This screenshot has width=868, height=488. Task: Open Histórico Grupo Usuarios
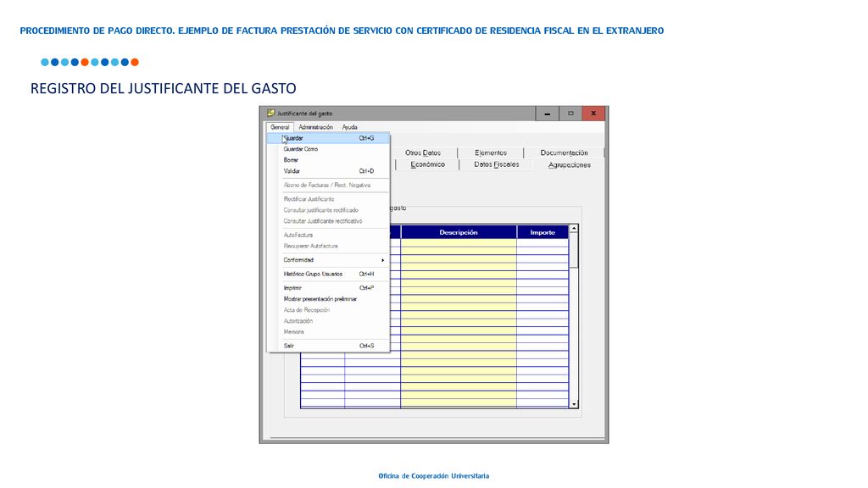328,274
